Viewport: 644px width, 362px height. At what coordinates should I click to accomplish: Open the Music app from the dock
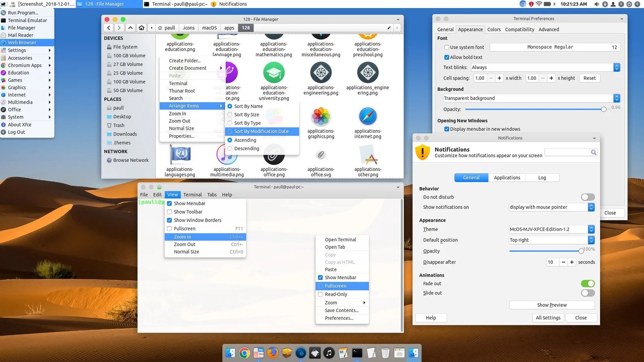(329, 353)
